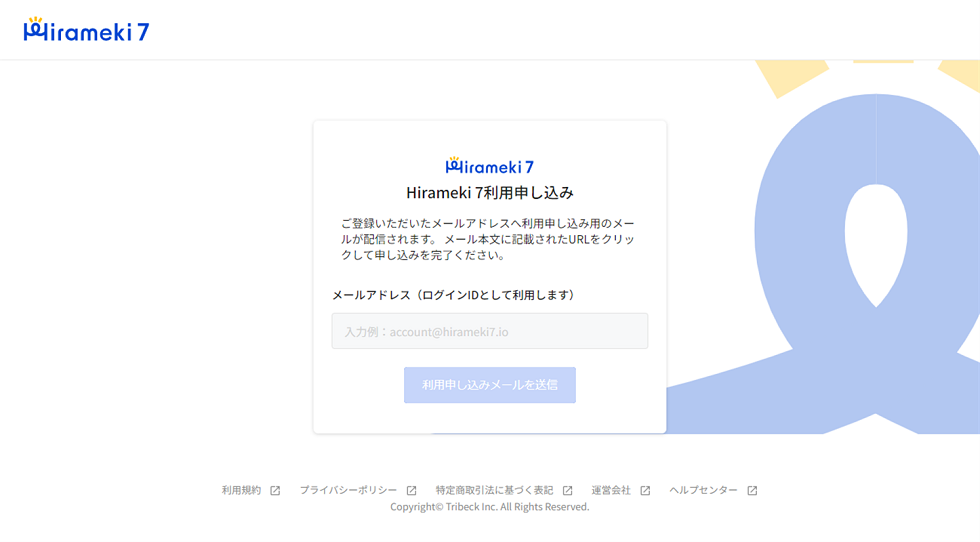
Task: Click external-link icon next to 利用規約
Action: tap(275, 491)
